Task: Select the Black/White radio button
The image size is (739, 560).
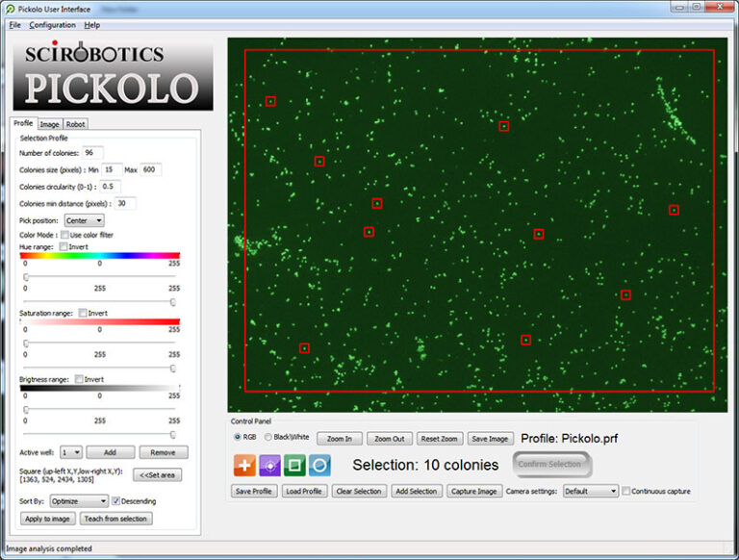Action: 268,437
